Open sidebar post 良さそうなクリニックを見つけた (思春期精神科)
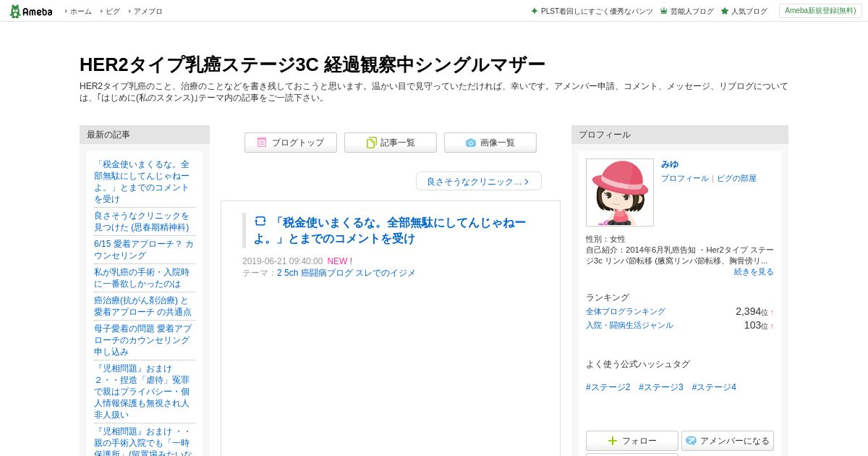868x456 pixels. tap(142, 221)
